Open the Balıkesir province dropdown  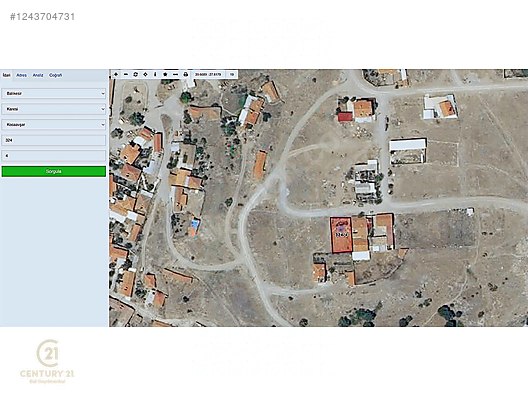pos(54,93)
